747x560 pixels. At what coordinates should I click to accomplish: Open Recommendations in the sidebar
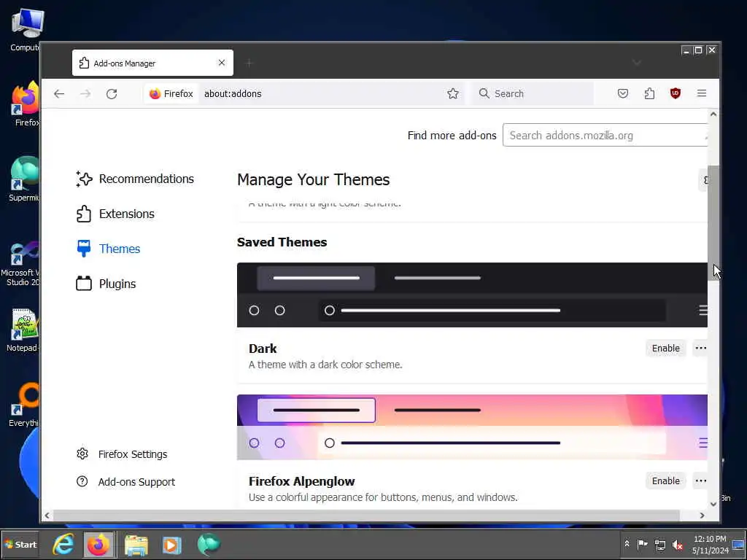point(135,179)
